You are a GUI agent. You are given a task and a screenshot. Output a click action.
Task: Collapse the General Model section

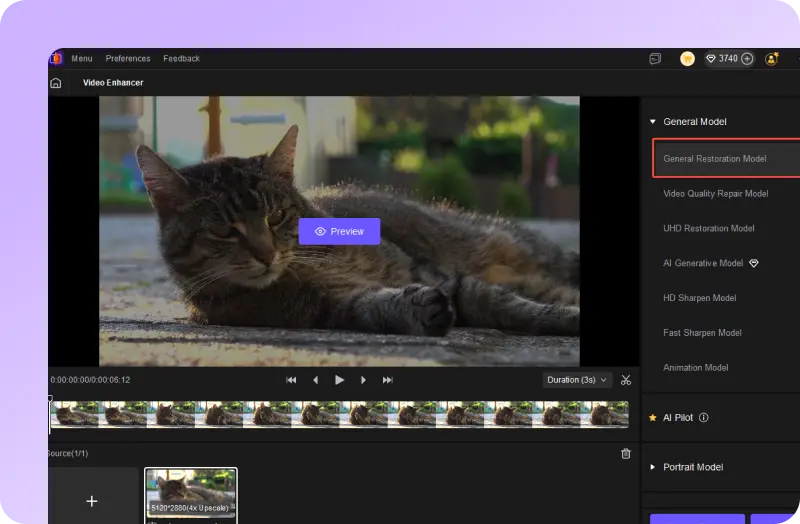pyautogui.click(x=653, y=122)
